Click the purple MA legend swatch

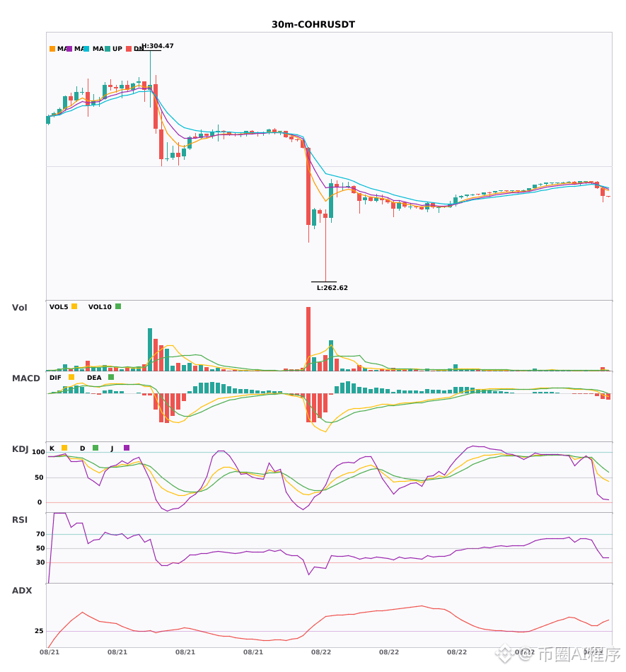[69, 49]
